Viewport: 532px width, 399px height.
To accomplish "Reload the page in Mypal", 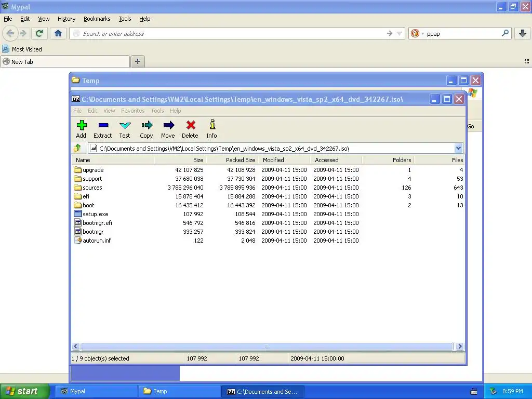I will [x=39, y=33].
